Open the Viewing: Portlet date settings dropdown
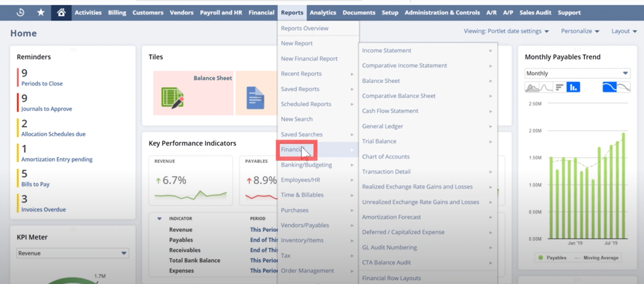This screenshot has width=644, height=284. pyautogui.click(x=506, y=31)
